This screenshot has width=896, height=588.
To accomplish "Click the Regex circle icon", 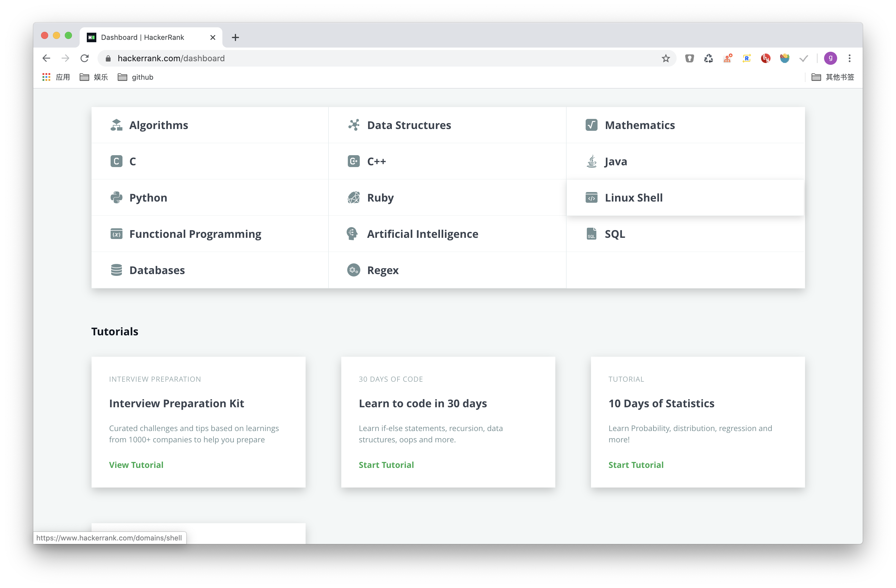I will point(354,270).
